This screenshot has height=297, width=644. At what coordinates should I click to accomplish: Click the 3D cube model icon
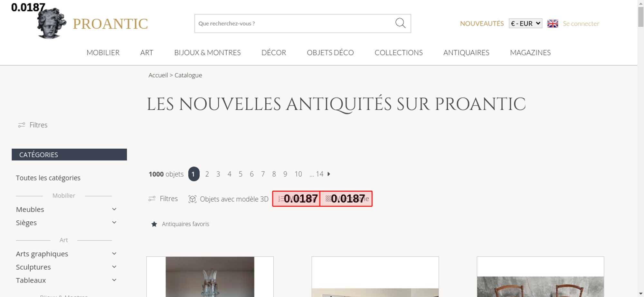(x=192, y=199)
